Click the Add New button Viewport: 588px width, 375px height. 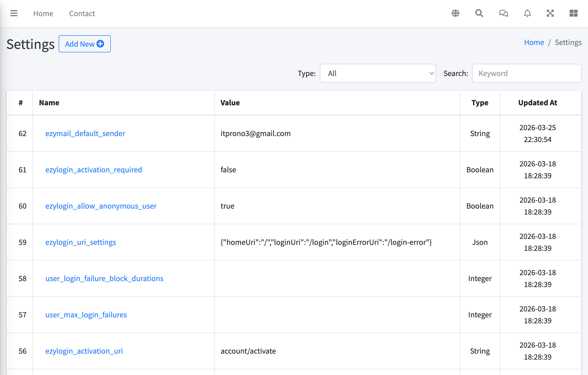tap(84, 44)
